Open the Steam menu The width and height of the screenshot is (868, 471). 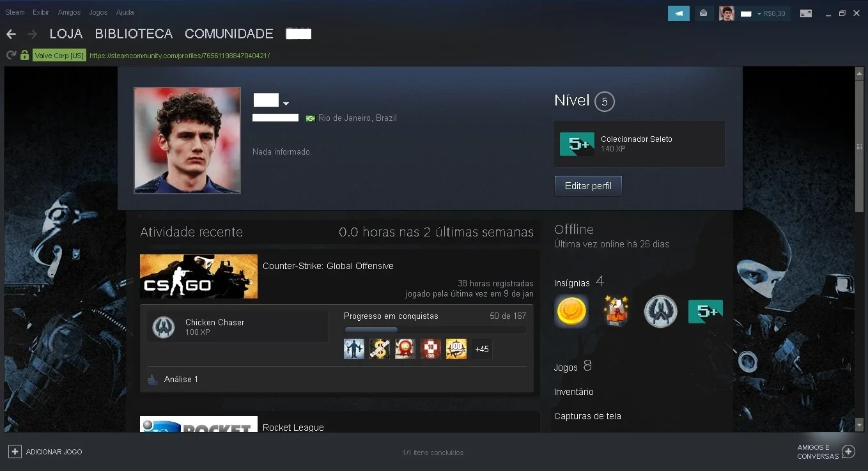pos(15,12)
